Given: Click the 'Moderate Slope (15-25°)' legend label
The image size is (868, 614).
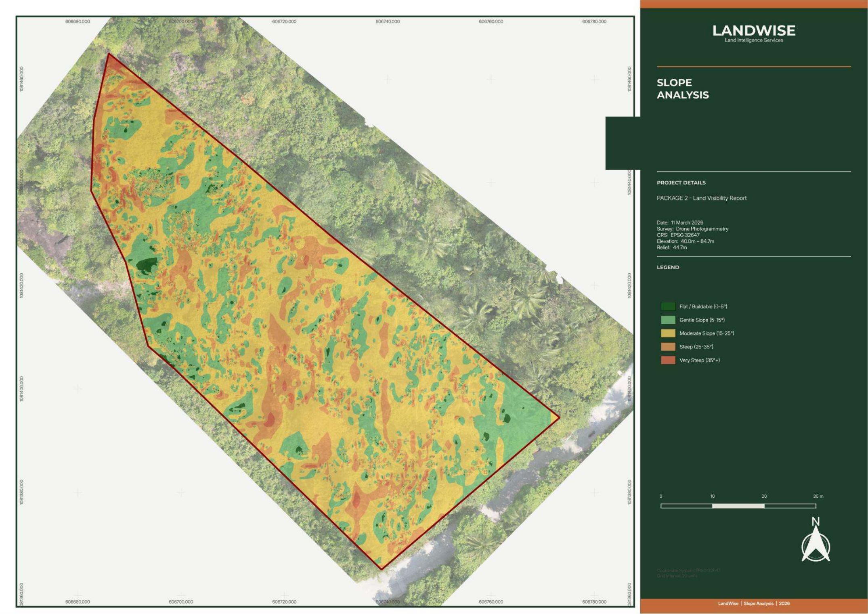Looking at the screenshot, I should click(707, 333).
